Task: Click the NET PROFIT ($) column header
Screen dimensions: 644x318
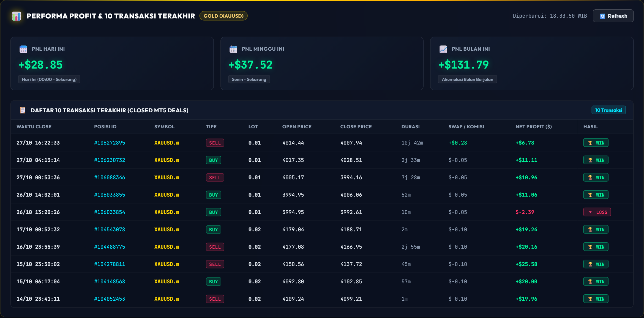Action: (x=534, y=127)
